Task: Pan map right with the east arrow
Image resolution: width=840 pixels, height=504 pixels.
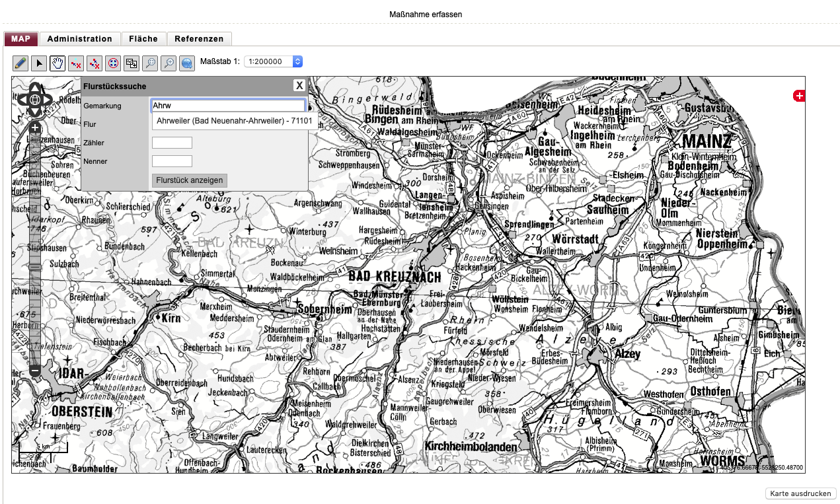Action: point(47,100)
